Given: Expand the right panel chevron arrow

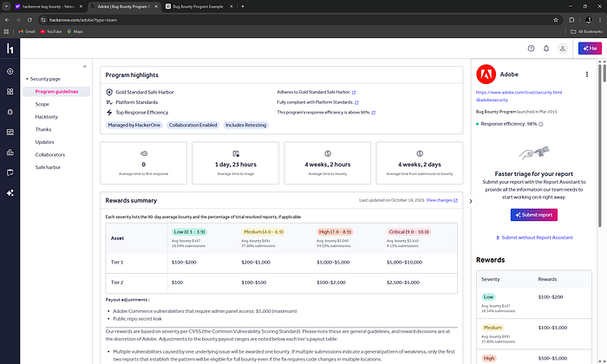Looking at the screenshot, I should 471,201.
